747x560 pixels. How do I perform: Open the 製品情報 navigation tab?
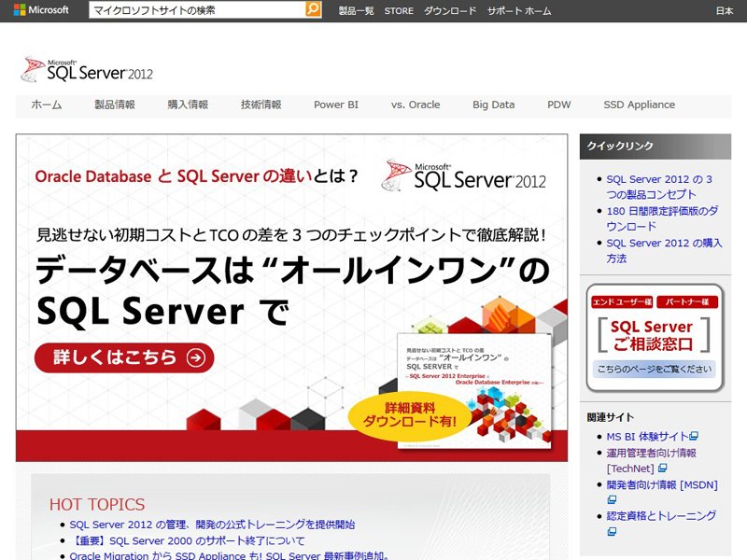(x=115, y=105)
